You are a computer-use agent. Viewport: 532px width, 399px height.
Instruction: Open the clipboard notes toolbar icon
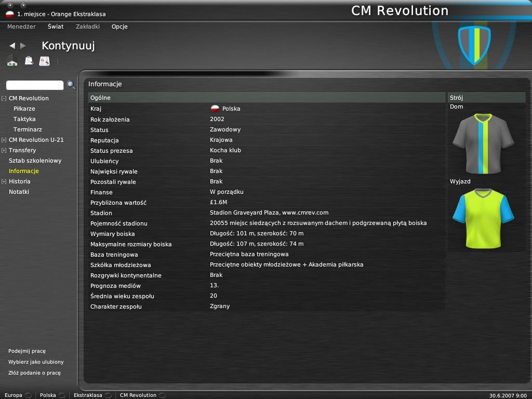click(29, 61)
